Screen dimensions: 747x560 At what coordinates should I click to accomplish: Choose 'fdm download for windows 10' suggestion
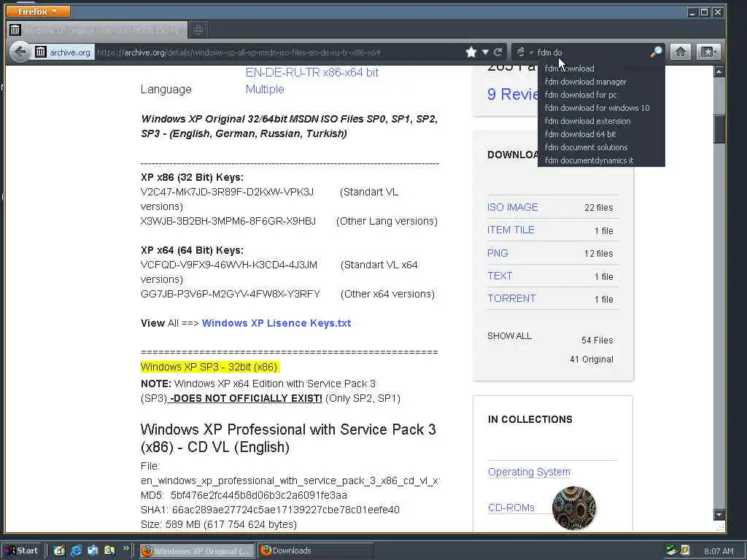click(x=601, y=108)
